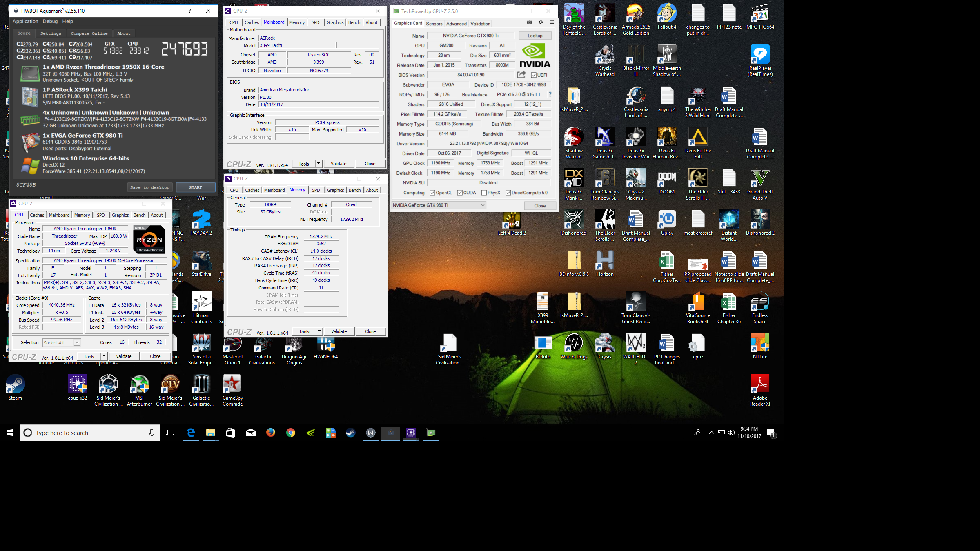Click the START button in Aquamark
Viewport: 980px width, 551px height.
click(196, 187)
